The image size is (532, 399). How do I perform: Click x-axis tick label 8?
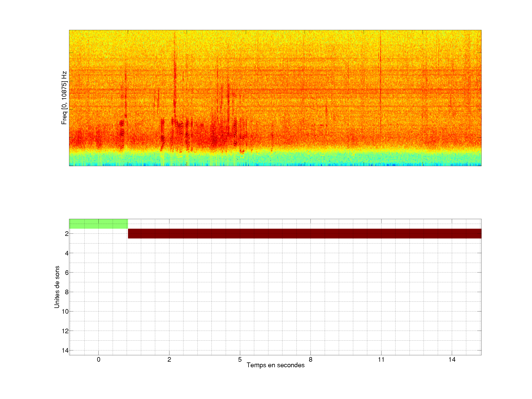[x=311, y=359]
